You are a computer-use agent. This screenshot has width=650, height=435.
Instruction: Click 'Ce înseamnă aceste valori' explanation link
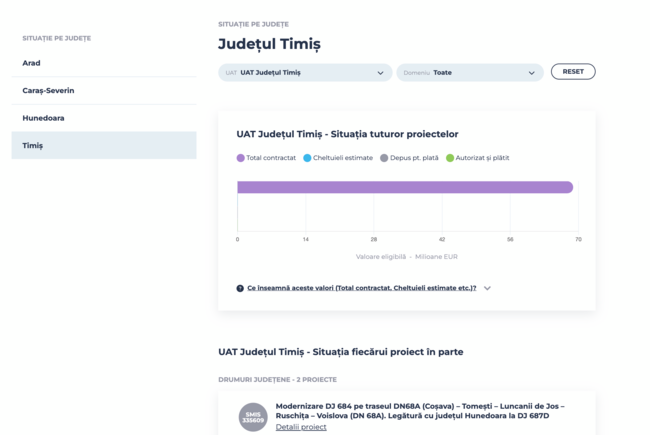coord(361,288)
